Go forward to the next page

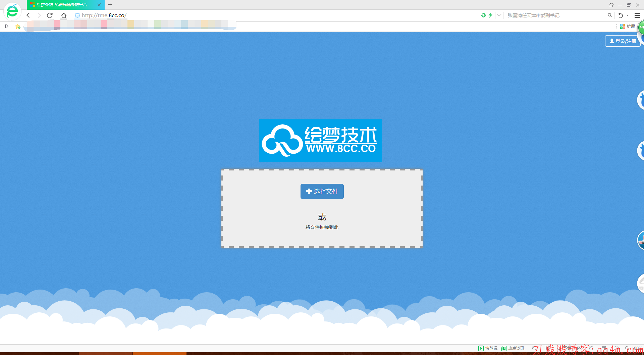point(39,15)
